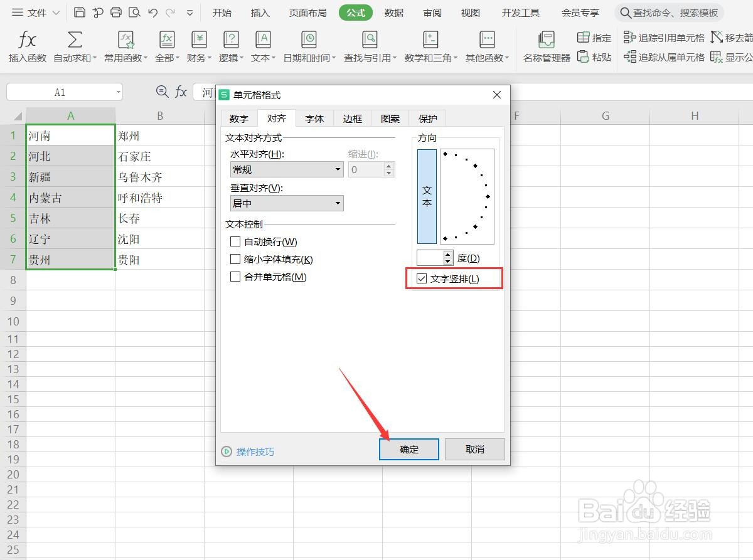The width and height of the screenshot is (753, 560).
Task: Expand the 垂直对齐 dropdown
Action: tap(337, 203)
